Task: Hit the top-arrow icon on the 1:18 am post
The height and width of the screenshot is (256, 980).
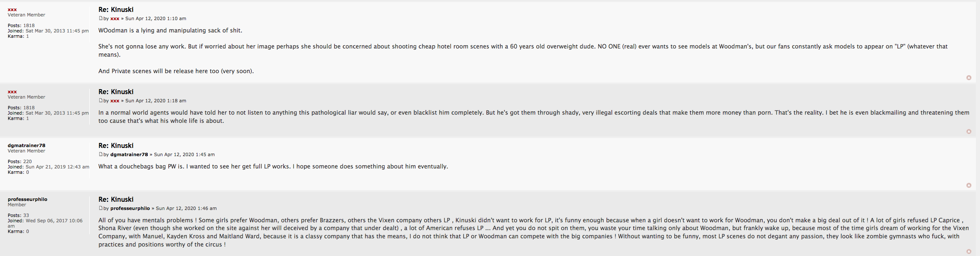Action: tap(969, 131)
